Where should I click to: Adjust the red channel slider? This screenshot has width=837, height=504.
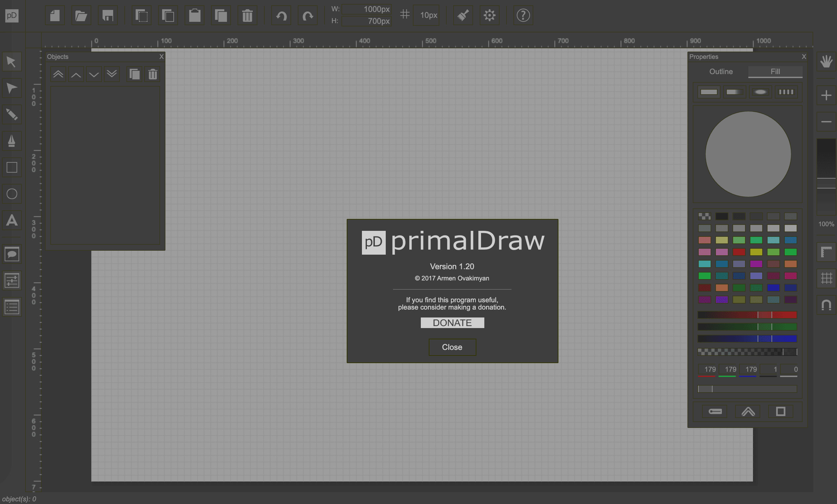tap(747, 315)
